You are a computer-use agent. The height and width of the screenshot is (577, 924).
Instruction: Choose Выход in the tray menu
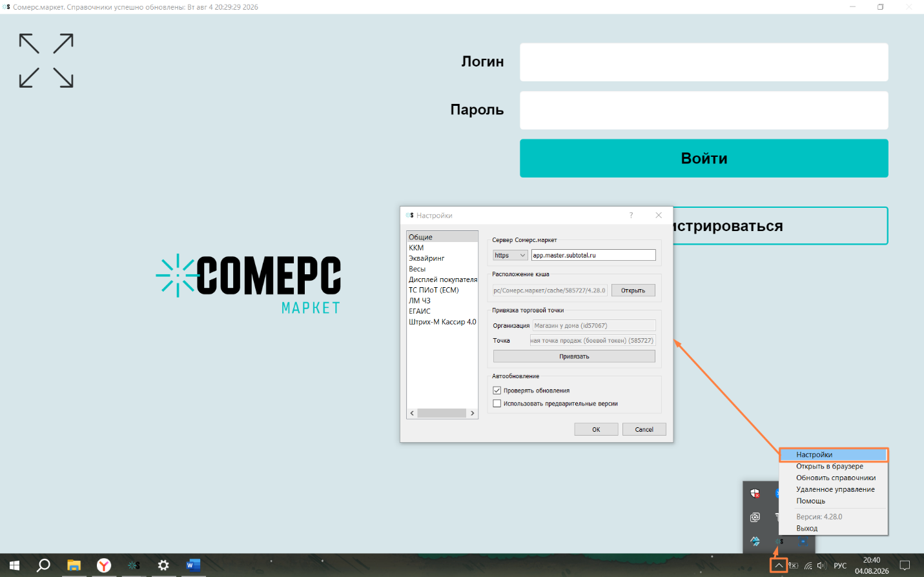[x=834, y=528]
